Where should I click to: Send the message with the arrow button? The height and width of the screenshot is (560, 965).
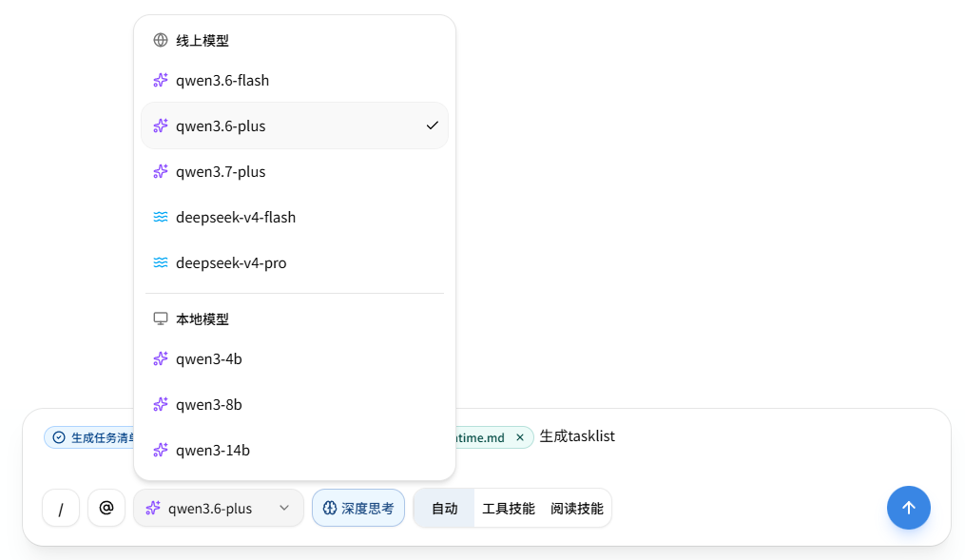(x=908, y=508)
